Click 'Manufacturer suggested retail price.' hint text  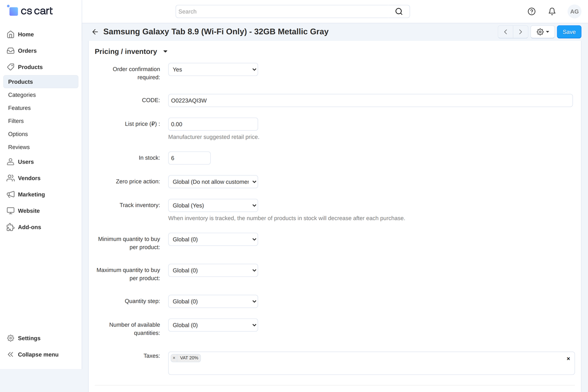click(214, 137)
